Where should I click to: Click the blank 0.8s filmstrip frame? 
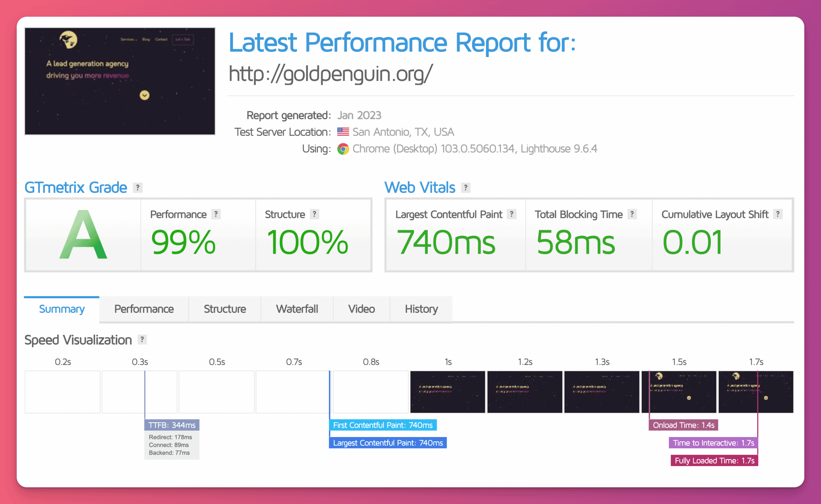[x=371, y=392]
